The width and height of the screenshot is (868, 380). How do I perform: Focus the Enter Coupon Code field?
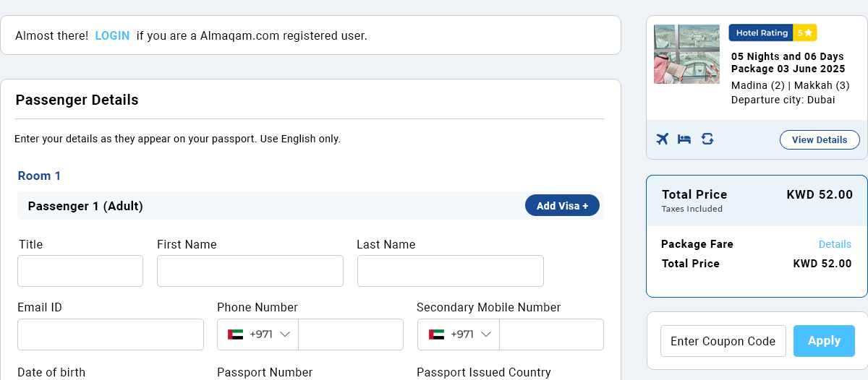[x=723, y=341]
